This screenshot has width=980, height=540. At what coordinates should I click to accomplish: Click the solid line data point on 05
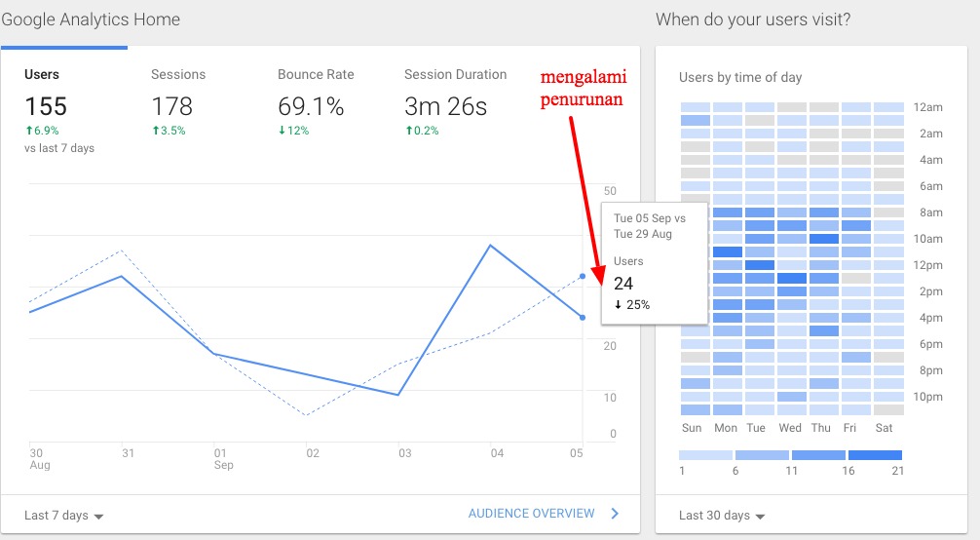click(x=583, y=317)
